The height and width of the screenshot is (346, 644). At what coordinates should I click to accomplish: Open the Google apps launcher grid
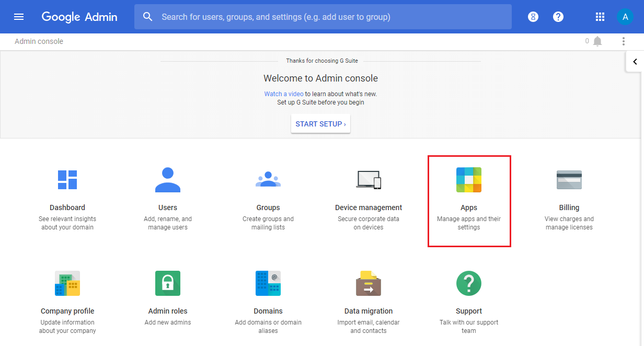click(x=600, y=17)
